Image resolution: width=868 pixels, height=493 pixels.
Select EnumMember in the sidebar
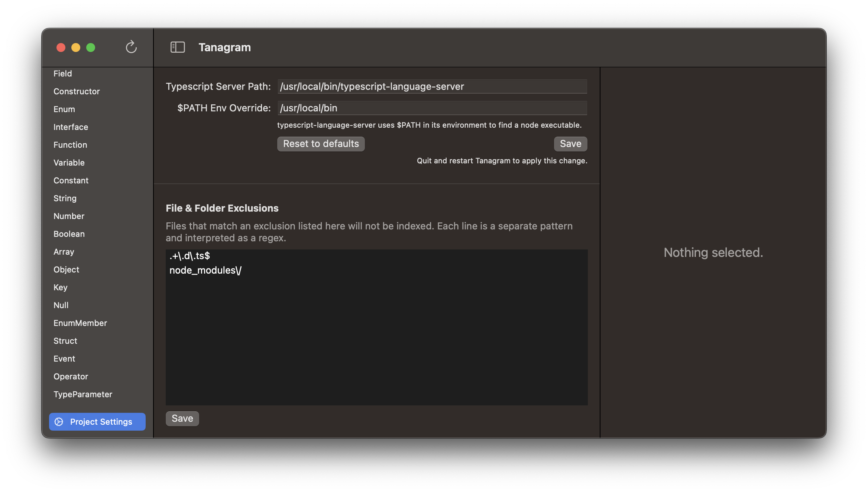click(x=80, y=323)
